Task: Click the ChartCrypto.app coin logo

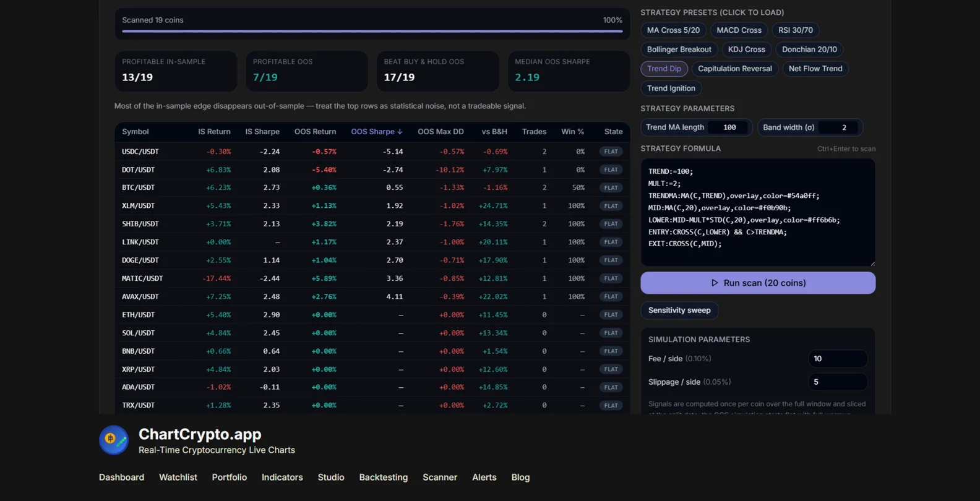Action: click(114, 440)
